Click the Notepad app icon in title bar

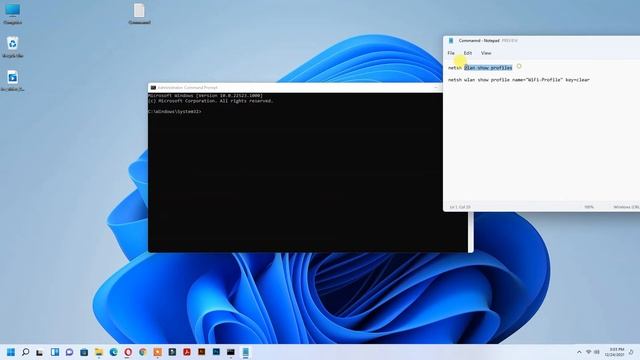(x=451, y=40)
